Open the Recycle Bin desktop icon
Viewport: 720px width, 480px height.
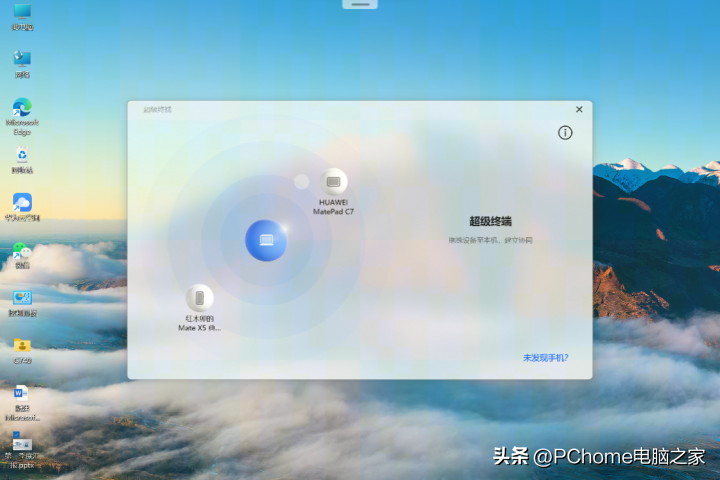(x=22, y=156)
